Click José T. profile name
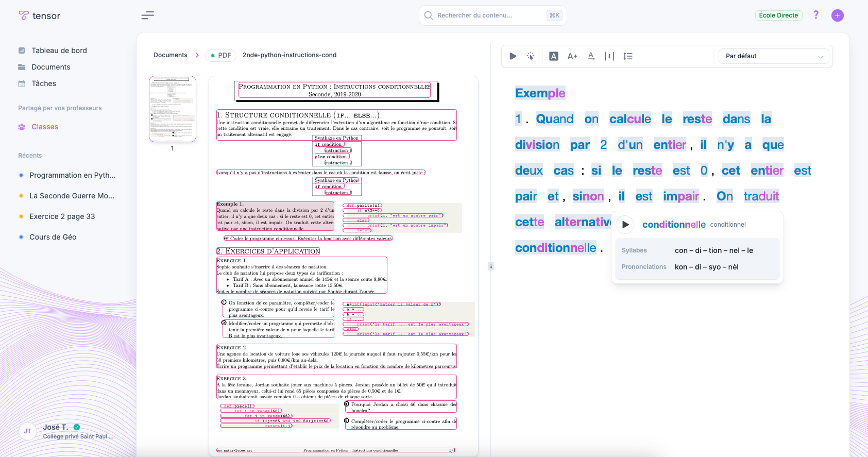The width and height of the screenshot is (868, 457). pyautogui.click(x=55, y=427)
